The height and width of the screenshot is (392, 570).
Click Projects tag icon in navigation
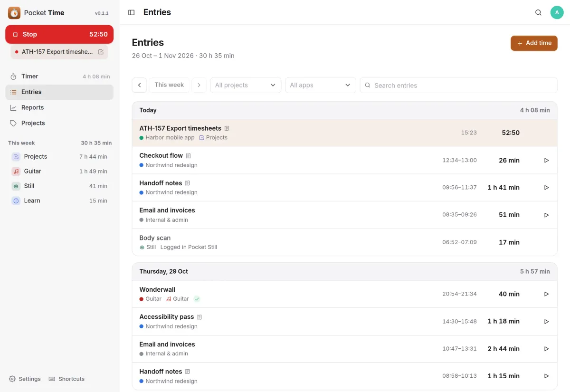click(13, 123)
